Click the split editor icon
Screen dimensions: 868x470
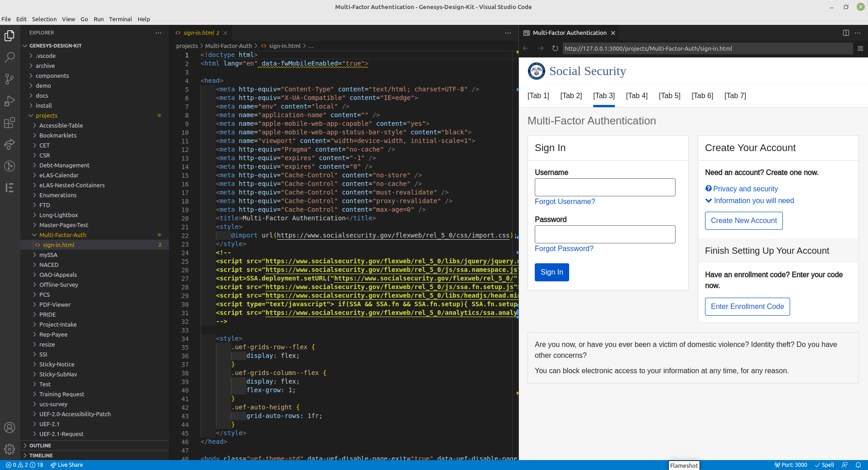pyautogui.click(x=846, y=33)
